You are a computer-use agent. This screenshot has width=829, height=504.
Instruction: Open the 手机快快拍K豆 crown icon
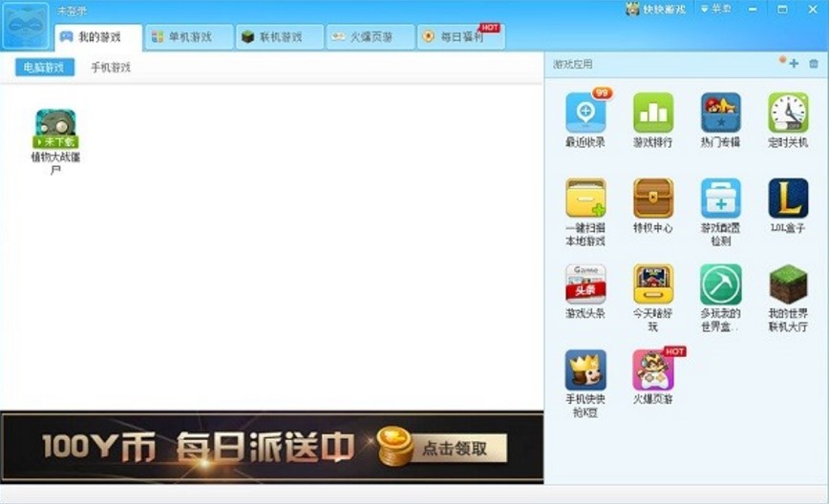coord(585,369)
